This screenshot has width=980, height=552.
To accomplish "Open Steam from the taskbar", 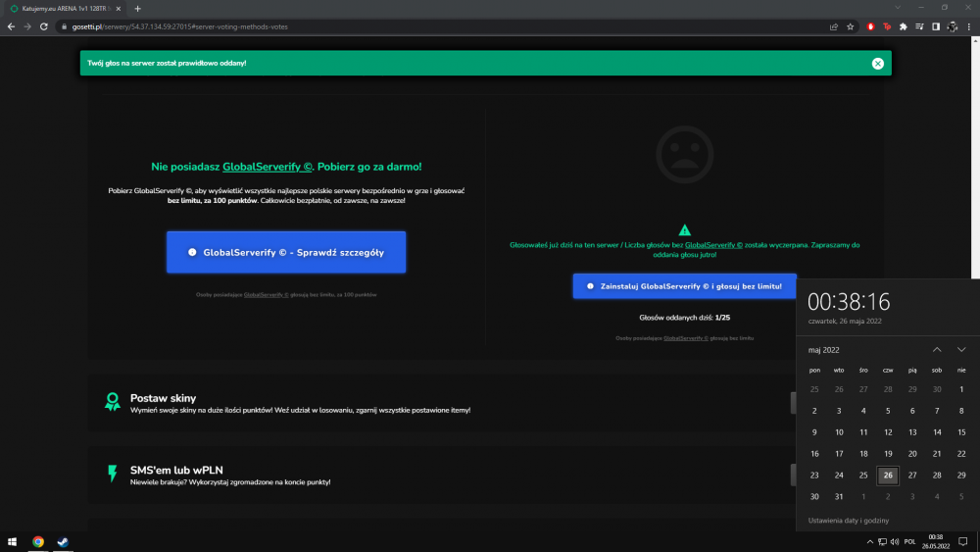I will coord(63,541).
